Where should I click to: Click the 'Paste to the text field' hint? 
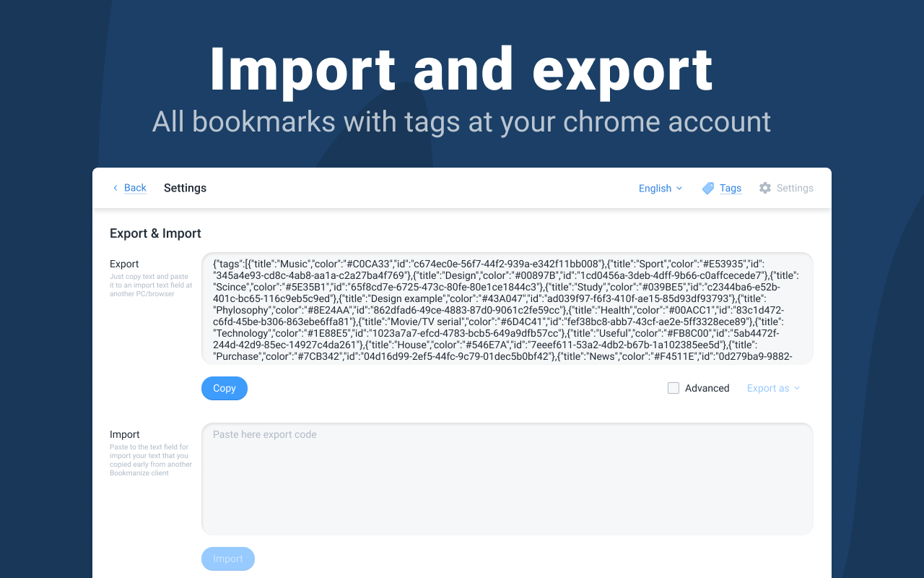[x=151, y=460]
